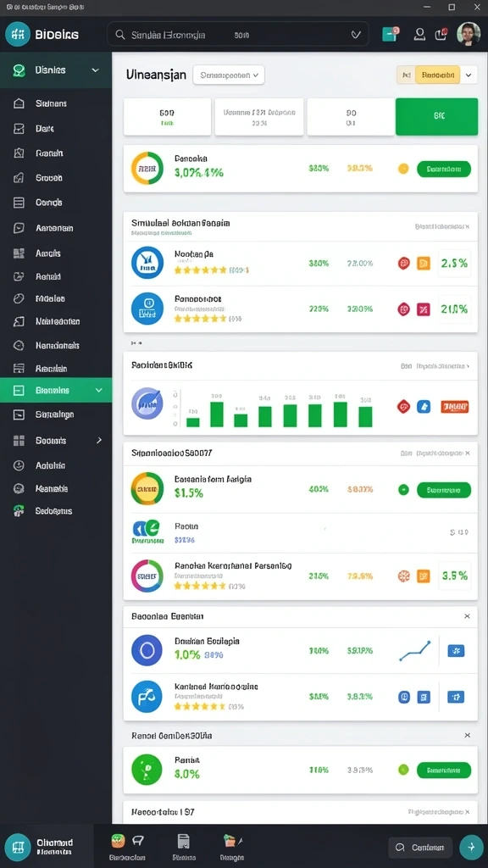Image resolution: width=488 pixels, height=868 pixels.
Task: Select the green highlighted card tab
Action: [436, 116]
